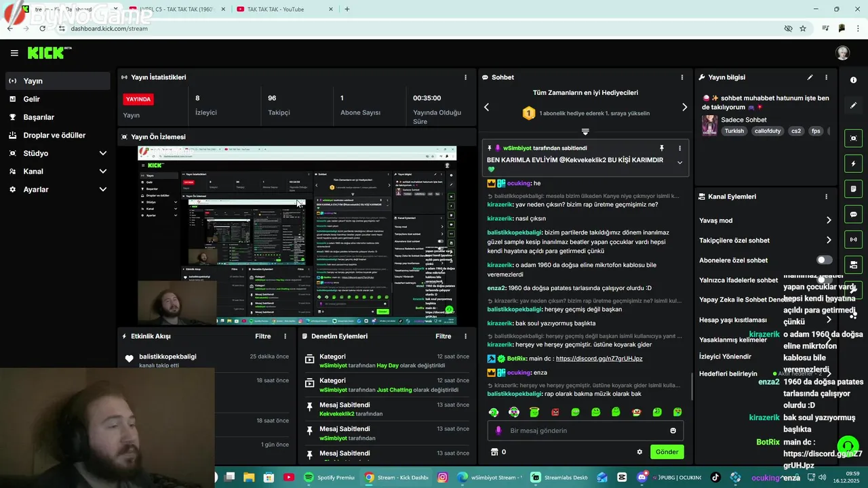Screen dimensions: 868x488
Task: Bookmark the page with star icon
Action: (803, 28)
